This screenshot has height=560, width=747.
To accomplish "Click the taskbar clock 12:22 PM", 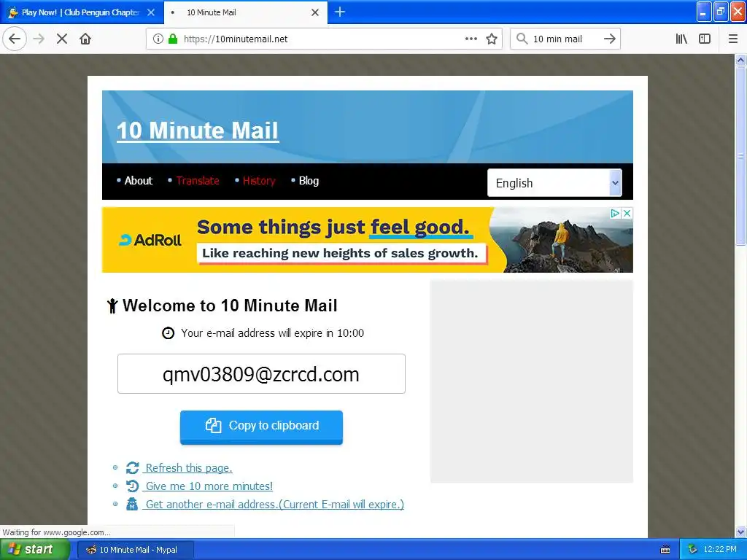I will [720, 550].
